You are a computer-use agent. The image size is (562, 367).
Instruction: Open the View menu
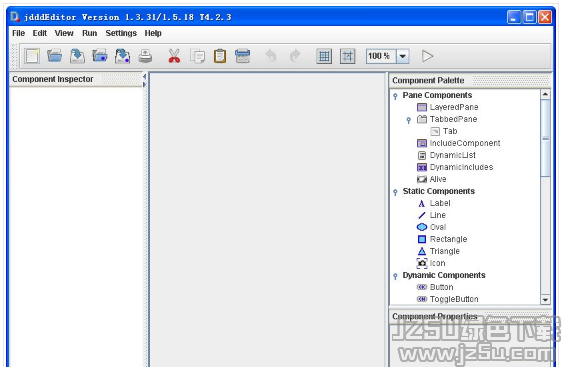64,33
